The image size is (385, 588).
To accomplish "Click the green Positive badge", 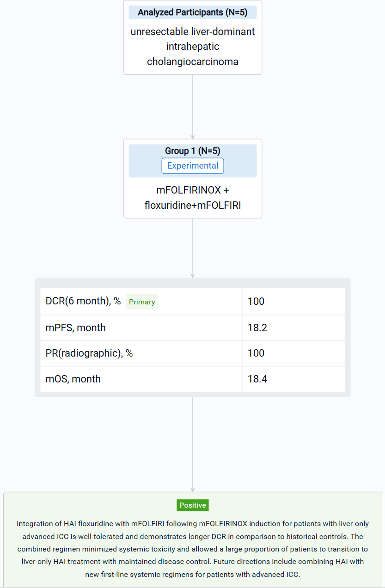I will (193, 505).
